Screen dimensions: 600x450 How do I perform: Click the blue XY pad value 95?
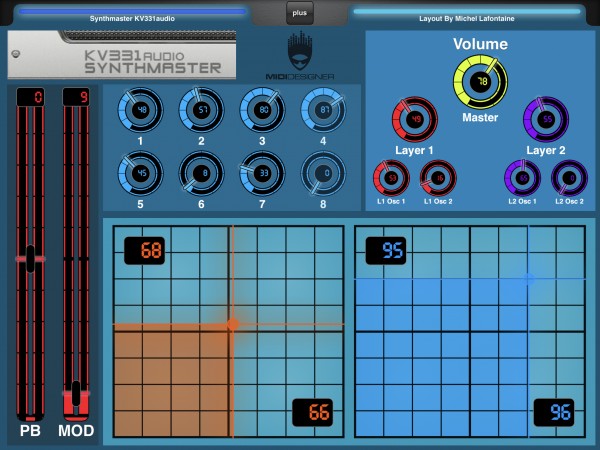(x=386, y=251)
